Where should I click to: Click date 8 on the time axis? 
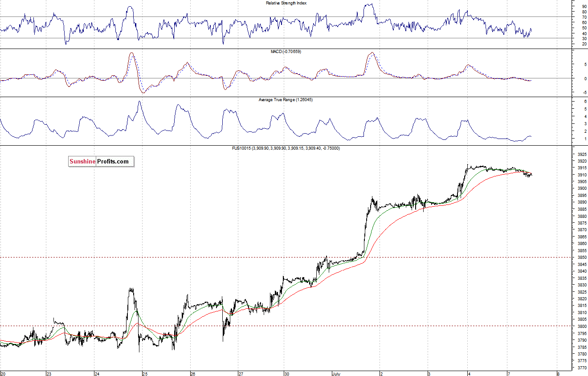558,373
